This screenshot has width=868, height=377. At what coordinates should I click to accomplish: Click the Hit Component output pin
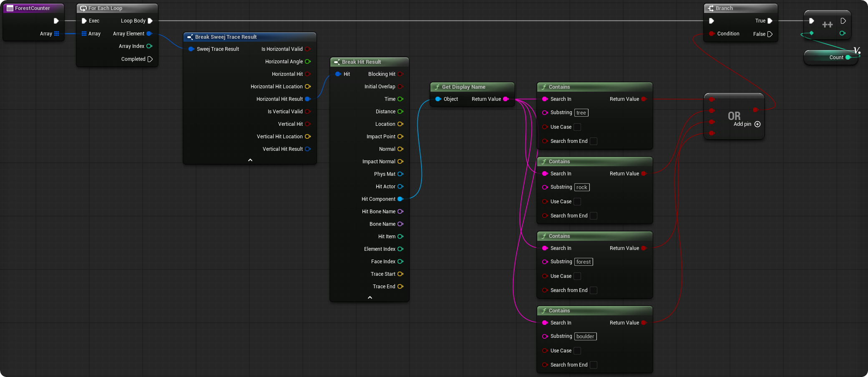(x=400, y=199)
